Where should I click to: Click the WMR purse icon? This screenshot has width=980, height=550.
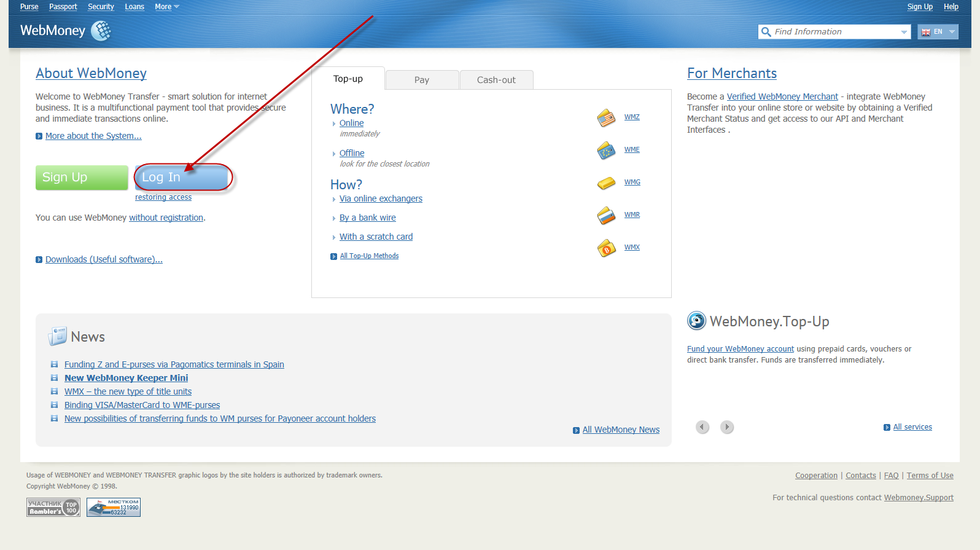tap(606, 215)
